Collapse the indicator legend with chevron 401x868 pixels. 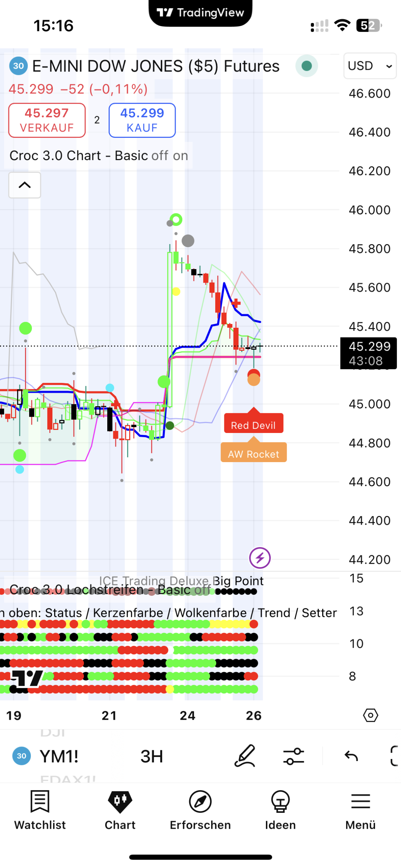25,185
